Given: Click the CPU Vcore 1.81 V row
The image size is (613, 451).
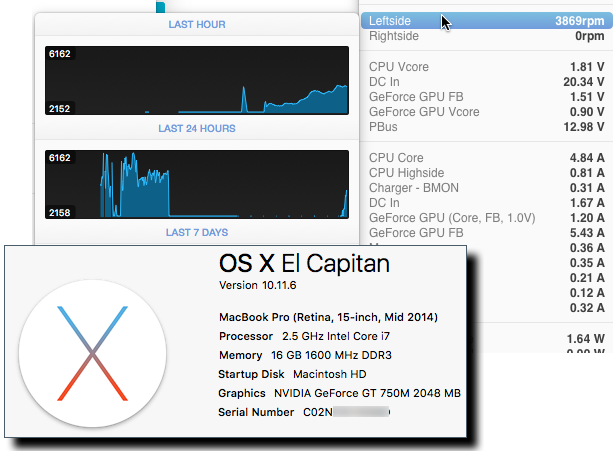Looking at the screenshot, I should [486, 67].
